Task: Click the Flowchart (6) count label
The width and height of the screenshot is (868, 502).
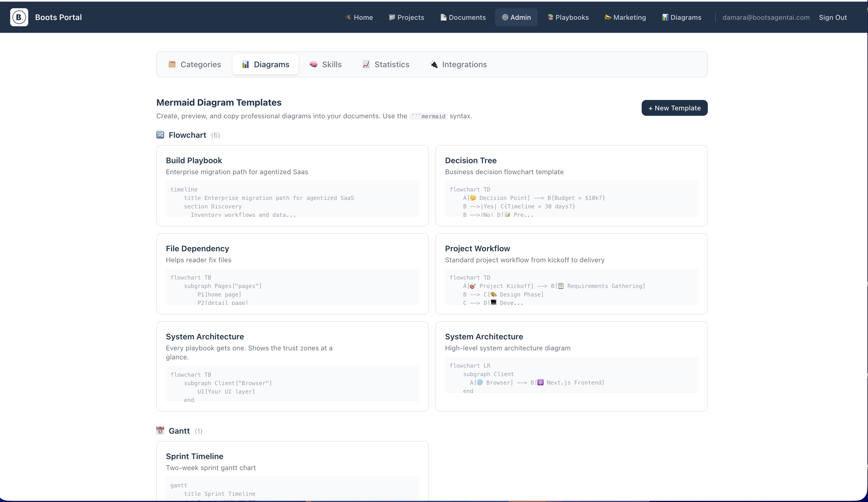Action: [x=216, y=135]
